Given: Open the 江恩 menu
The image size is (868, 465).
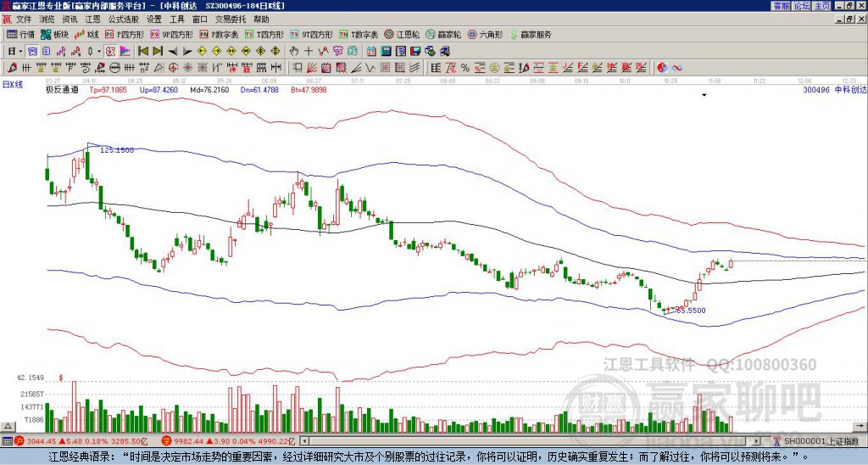Looking at the screenshot, I should point(92,20).
